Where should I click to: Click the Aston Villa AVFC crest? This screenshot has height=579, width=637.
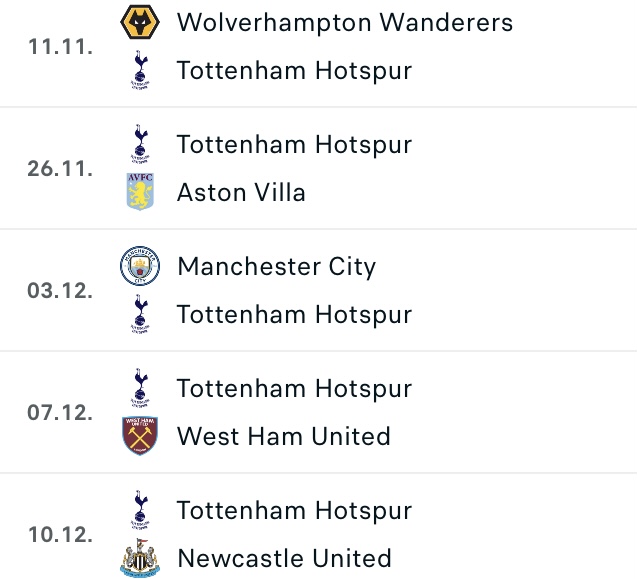click(x=140, y=192)
